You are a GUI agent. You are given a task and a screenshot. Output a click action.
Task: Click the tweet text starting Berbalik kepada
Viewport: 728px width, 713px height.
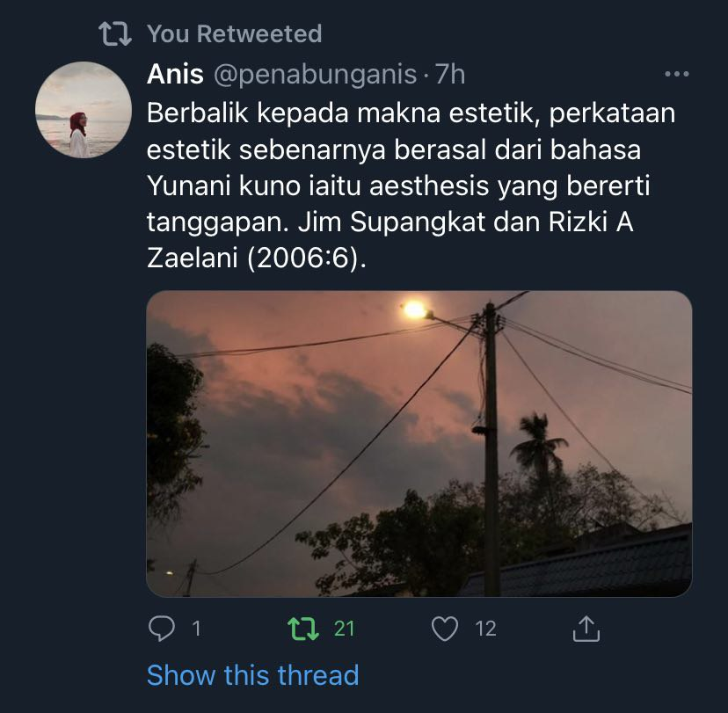411,186
